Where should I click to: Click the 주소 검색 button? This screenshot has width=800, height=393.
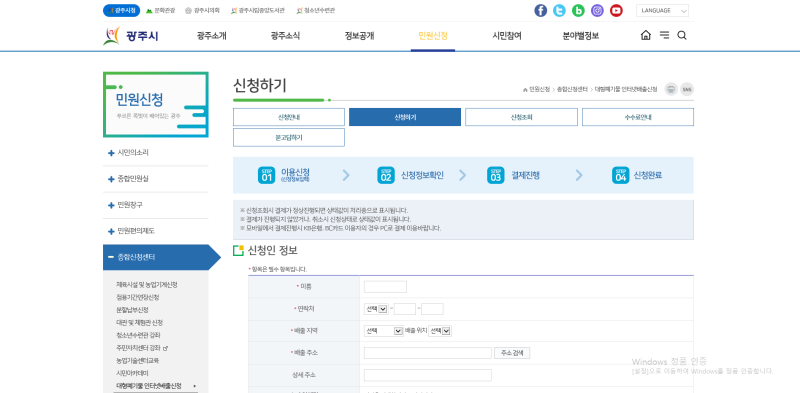[512, 353]
